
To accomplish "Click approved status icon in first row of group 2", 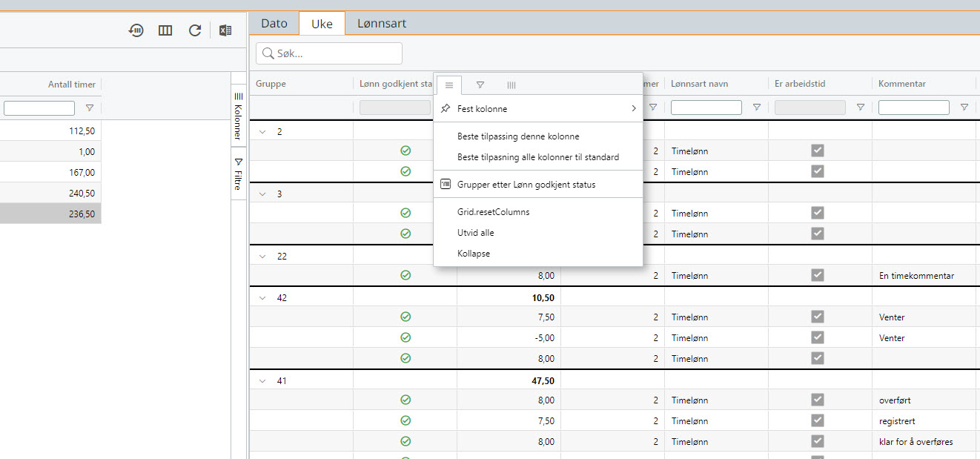I will click(405, 151).
